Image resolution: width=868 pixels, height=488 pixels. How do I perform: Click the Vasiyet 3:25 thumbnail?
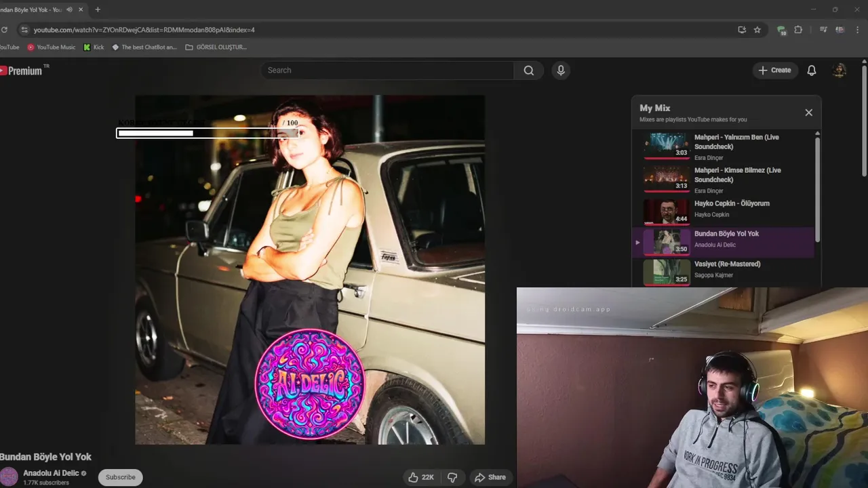[666, 272]
